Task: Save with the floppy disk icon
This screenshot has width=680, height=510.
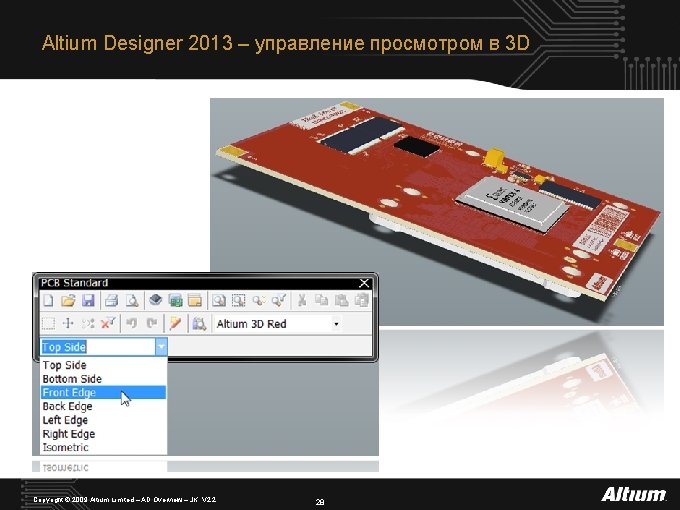Action: 88,300
